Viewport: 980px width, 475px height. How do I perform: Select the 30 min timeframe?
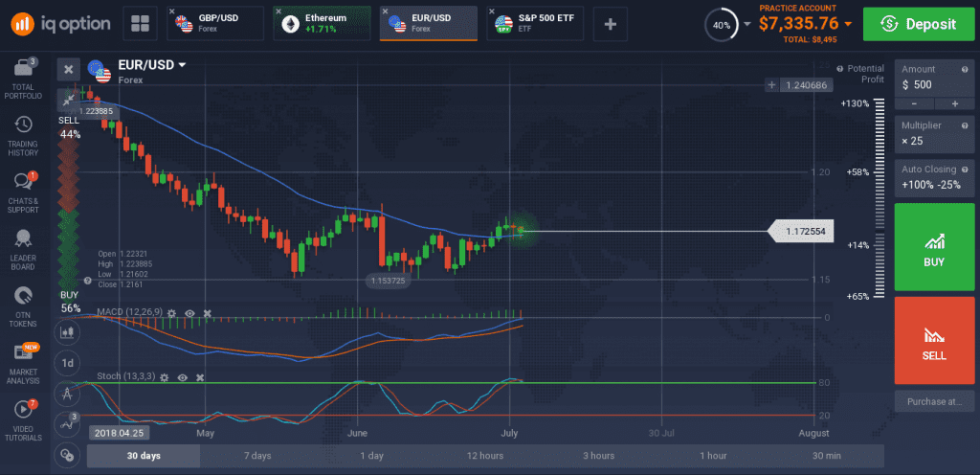click(826, 456)
